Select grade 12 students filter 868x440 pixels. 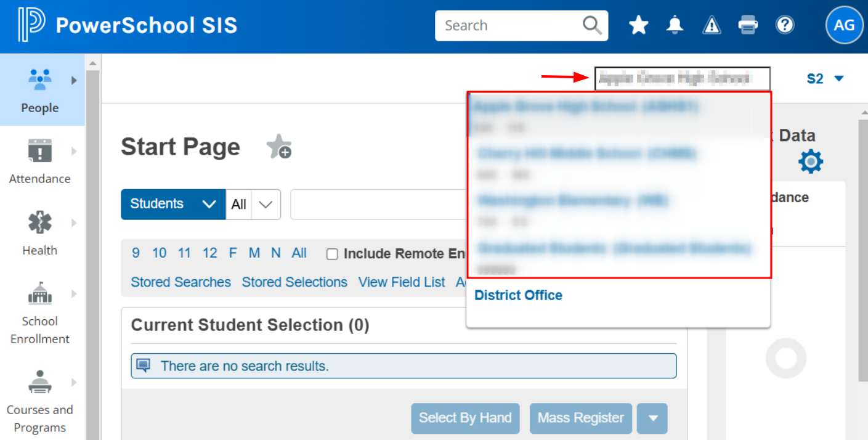pos(209,253)
